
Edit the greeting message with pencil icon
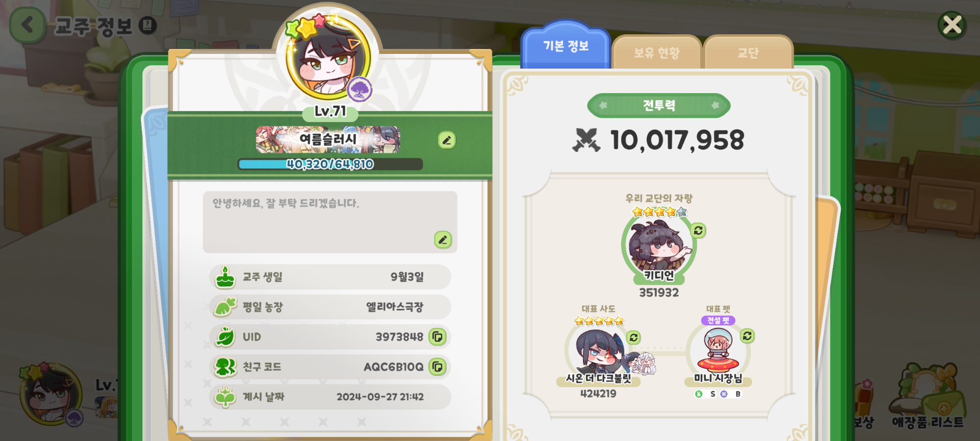[x=442, y=240]
